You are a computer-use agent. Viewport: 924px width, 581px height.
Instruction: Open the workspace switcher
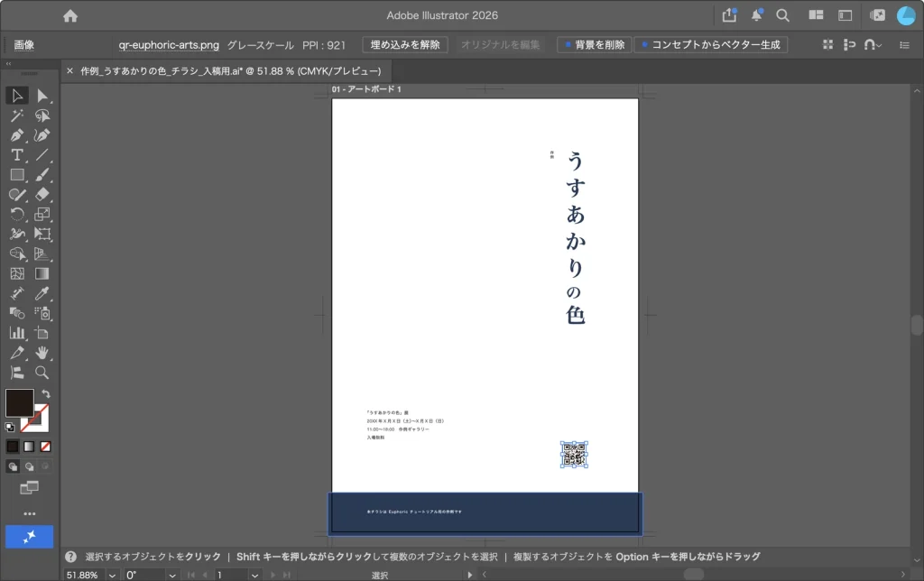(845, 15)
